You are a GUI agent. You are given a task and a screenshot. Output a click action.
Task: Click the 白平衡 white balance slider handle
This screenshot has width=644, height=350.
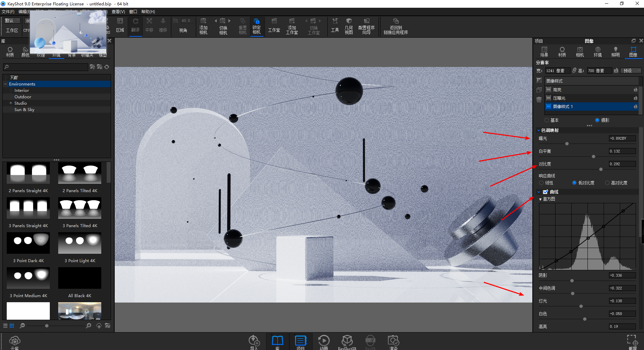[594, 156]
